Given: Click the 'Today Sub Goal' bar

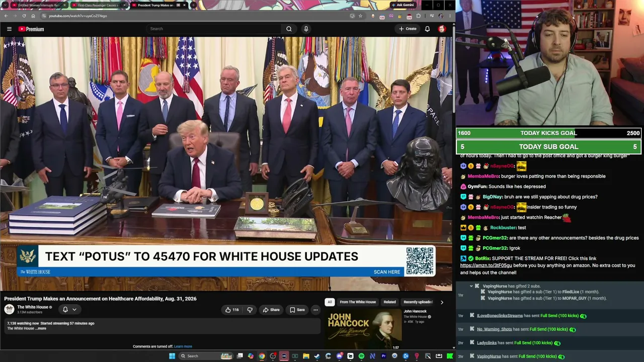Looking at the screenshot, I should [549, 147].
